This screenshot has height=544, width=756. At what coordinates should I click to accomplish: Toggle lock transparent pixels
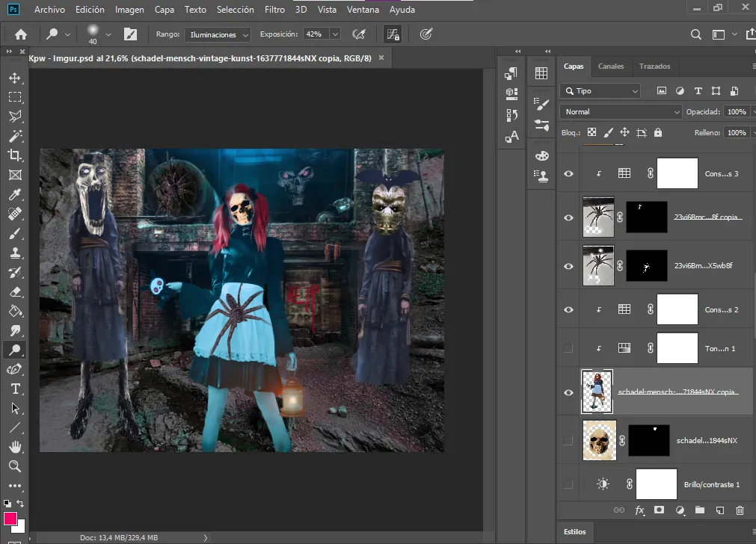pyautogui.click(x=592, y=132)
